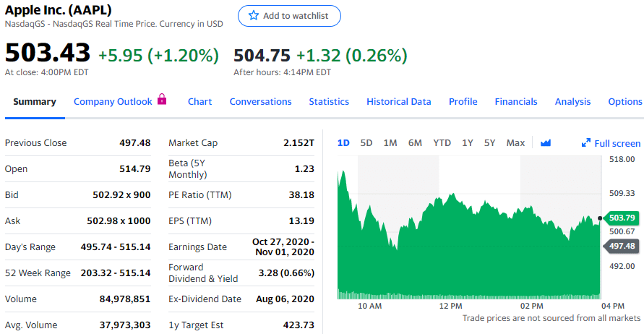644x334 pixels.
Task: Click the 492.00 chart axis label
Action: tap(622, 266)
